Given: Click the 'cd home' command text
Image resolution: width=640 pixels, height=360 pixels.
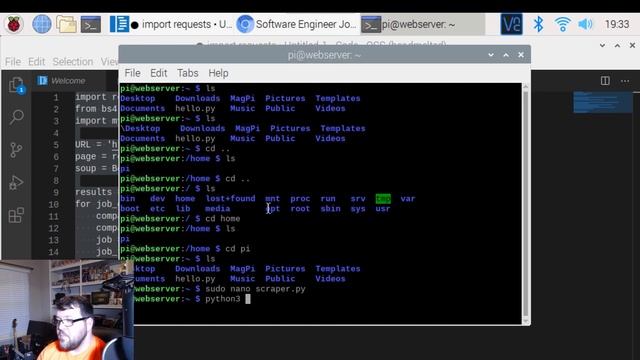Looking at the screenshot, I should click(222, 219).
